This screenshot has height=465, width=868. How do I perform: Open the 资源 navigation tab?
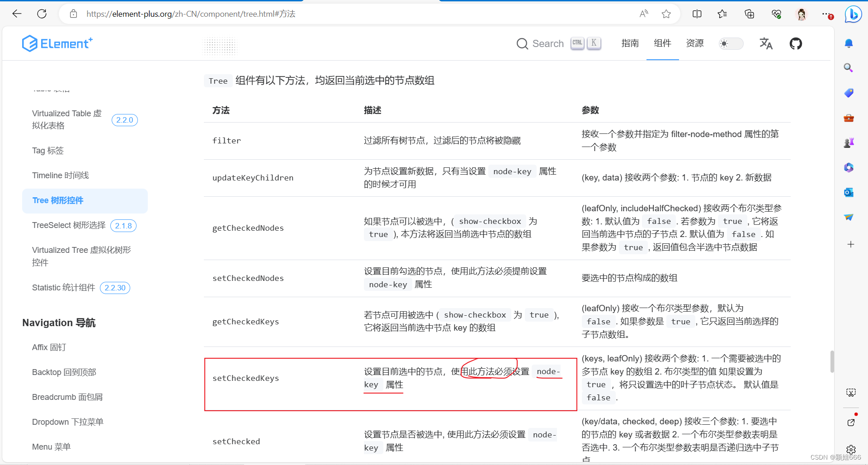[x=695, y=43]
